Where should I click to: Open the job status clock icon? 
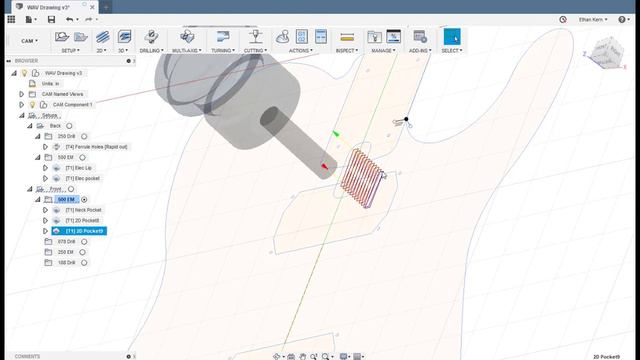(563, 19)
